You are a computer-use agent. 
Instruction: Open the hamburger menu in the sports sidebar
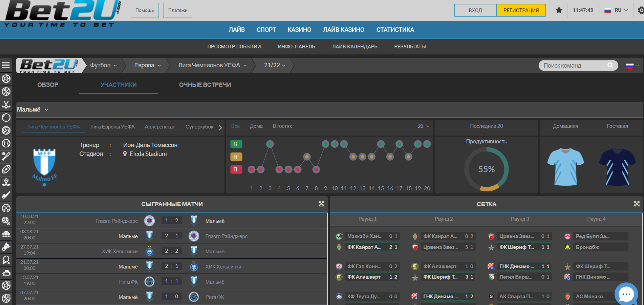(x=6, y=65)
